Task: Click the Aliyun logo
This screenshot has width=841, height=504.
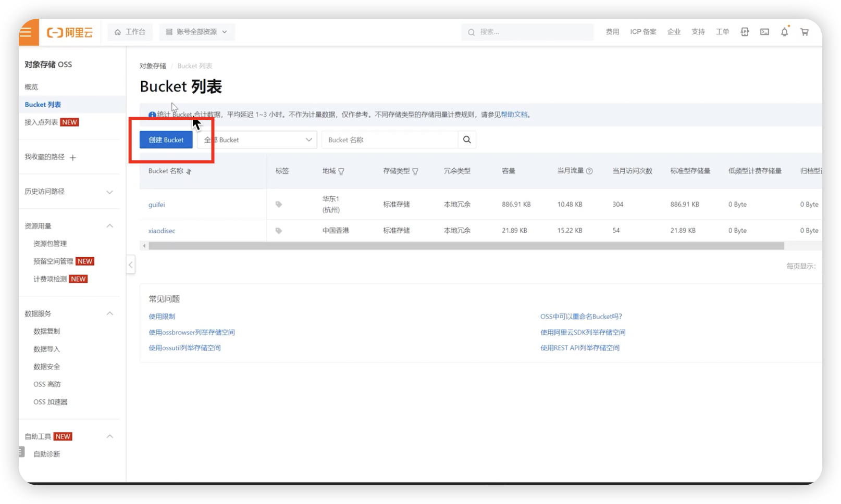Action: [70, 32]
